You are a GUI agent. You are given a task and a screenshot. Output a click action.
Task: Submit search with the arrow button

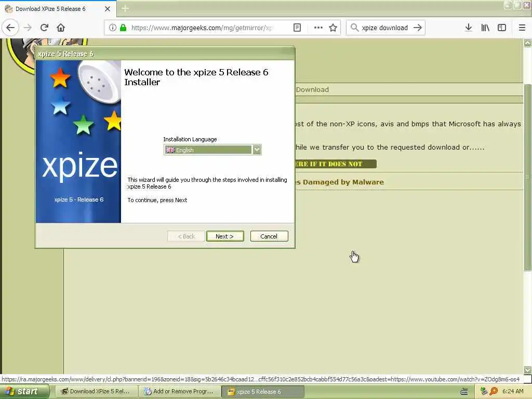(418, 28)
